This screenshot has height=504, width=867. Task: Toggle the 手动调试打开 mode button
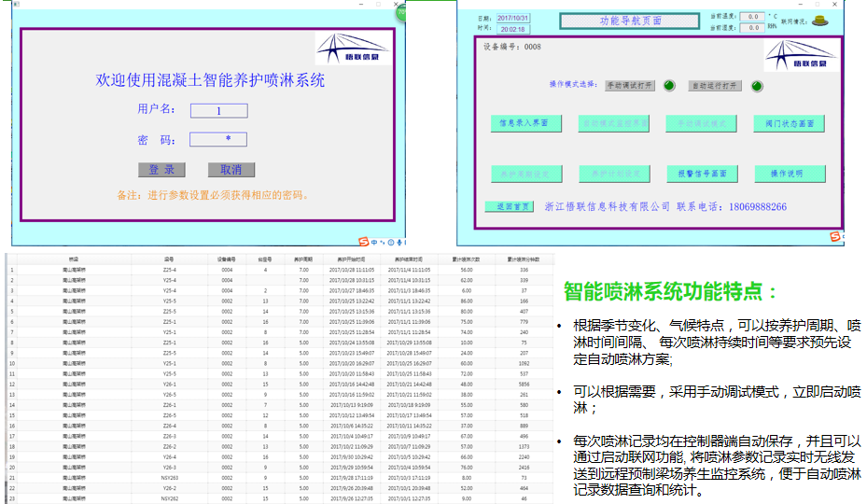631,86
